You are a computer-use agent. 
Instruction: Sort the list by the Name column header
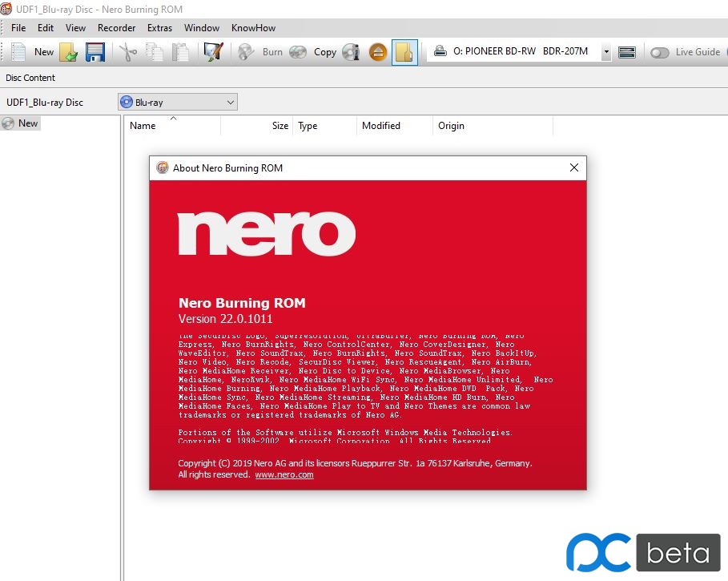click(x=143, y=126)
